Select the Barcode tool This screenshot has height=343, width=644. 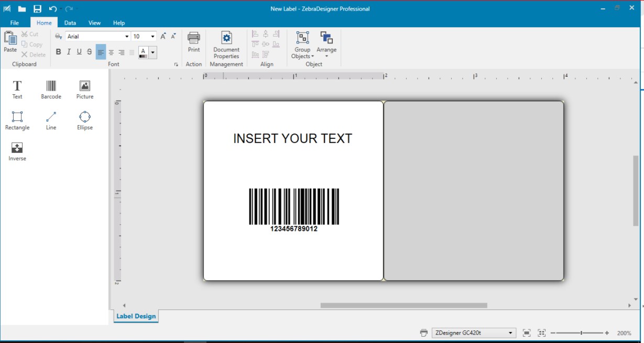pos(50,88)
